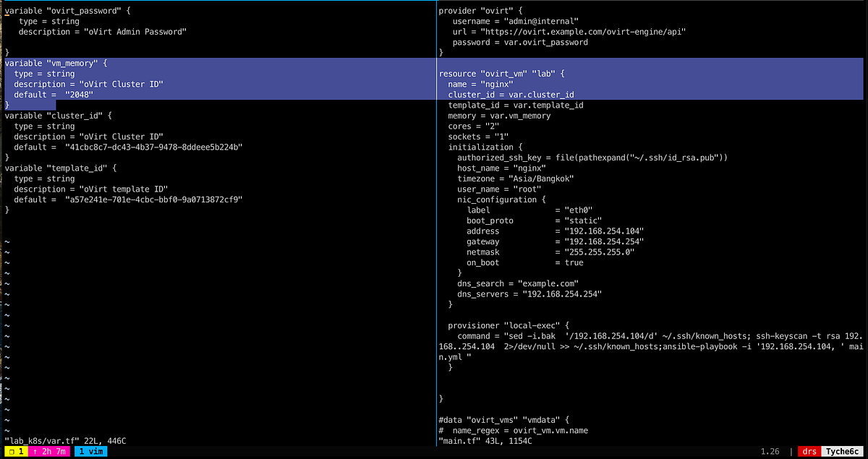
Task: Click the "1.26" load average in the status bar
Action: pyautogui.click(x=769, y=450)
